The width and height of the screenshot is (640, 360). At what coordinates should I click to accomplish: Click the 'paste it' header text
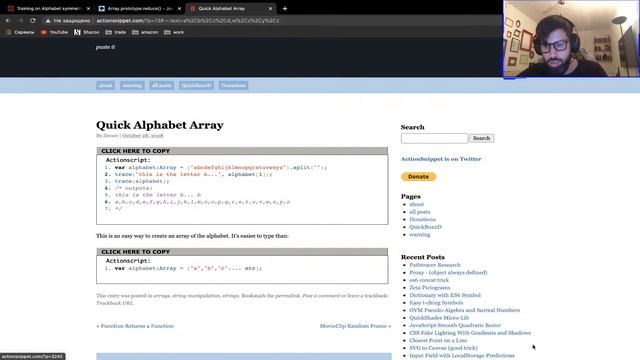tap(105, 47)
